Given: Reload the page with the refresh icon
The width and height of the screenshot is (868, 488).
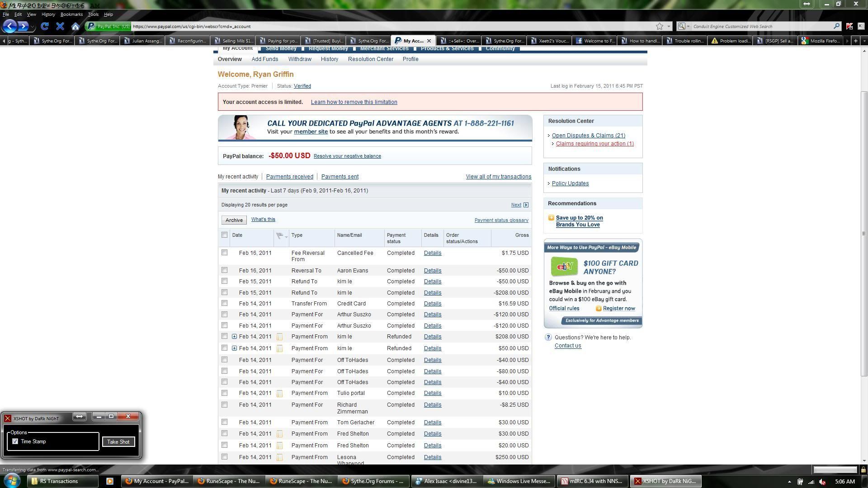Looking at the screenshot, I should coord(45,26).
